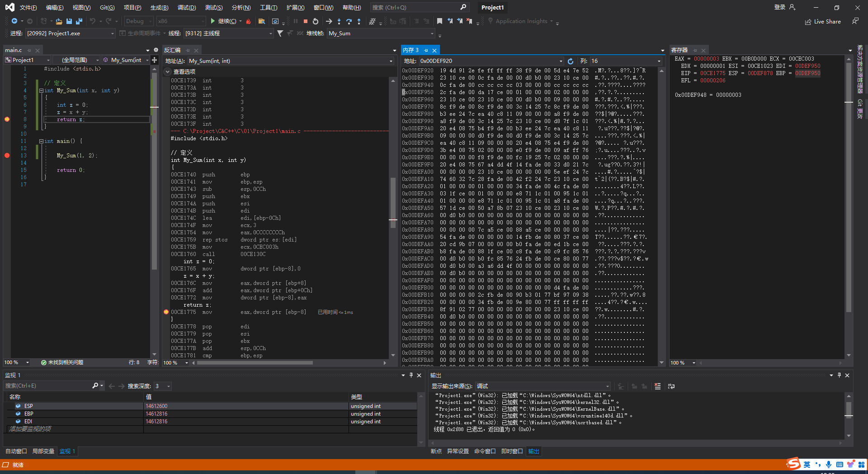Click the main.c vertical scrollbar
868x474 pixels.
(x=154, y=172)
